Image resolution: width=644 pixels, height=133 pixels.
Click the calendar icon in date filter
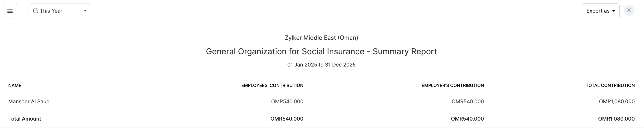pyautogui.click(x=36, y=11)
